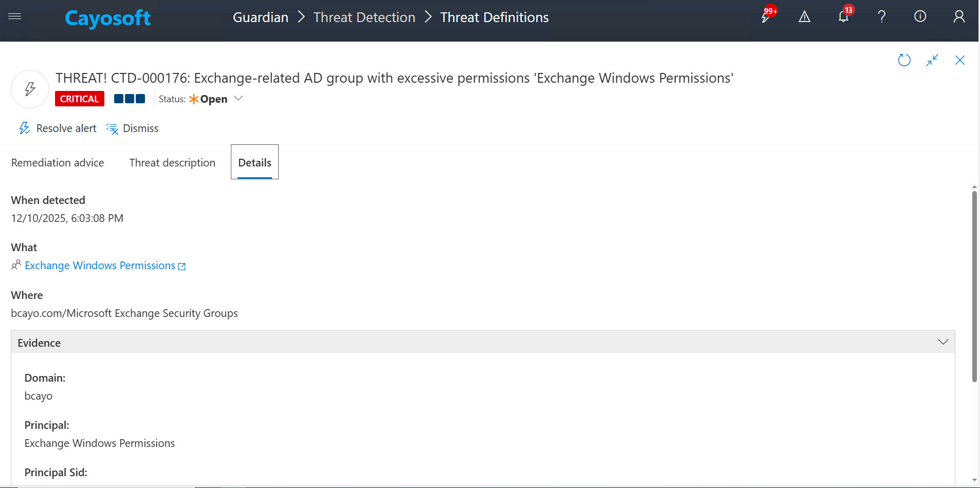Image resolution: width=980 pixels, height=488 pixels.
Task: Dismiss the threat alert
Action: pos(133,128)
